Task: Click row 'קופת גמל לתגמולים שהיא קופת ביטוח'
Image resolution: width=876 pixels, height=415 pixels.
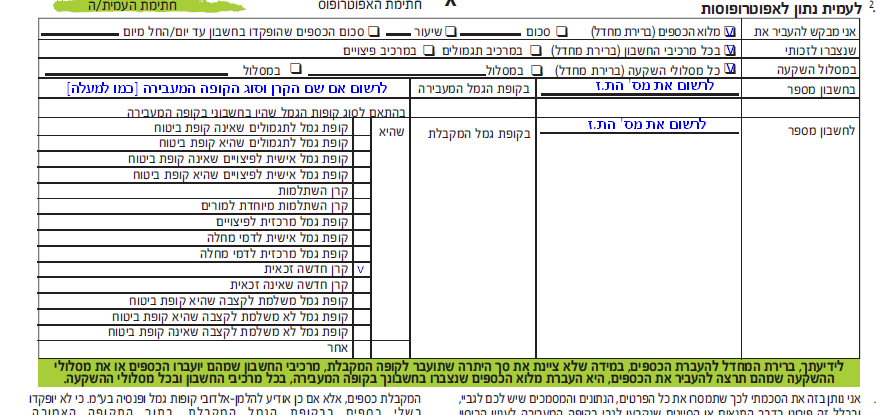Action: tap(197, 143)
